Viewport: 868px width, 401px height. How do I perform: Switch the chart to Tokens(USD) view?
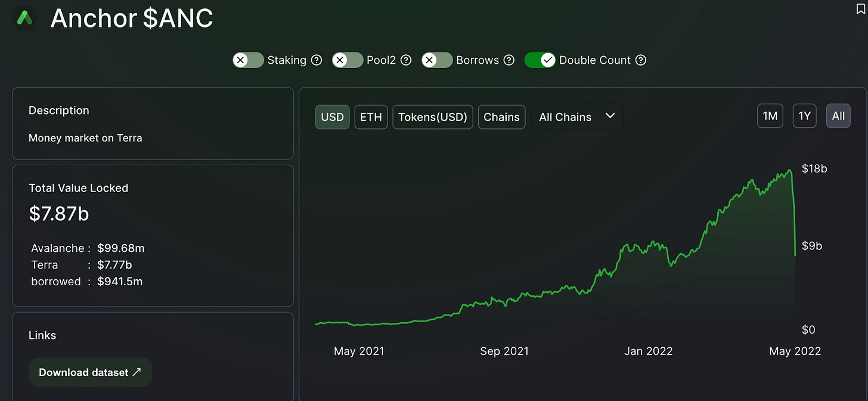click(x=433, y=117)
